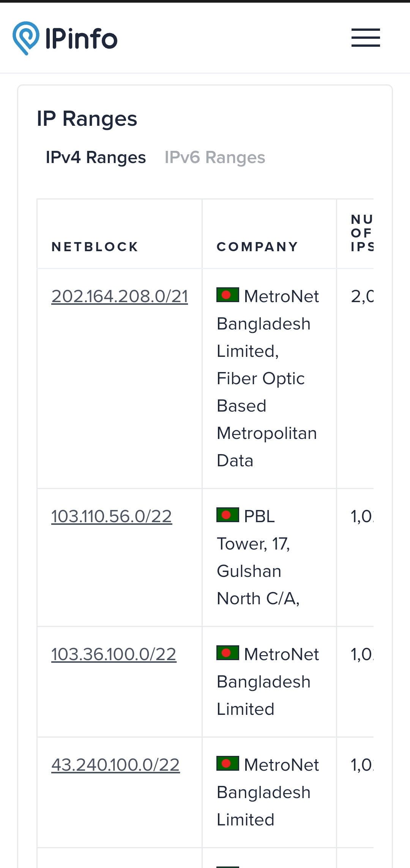Click Bangladesh flag in the 103.36.100.0/22 row
The width and height of the screenshot is (410, 868).
tap(227, 653)
